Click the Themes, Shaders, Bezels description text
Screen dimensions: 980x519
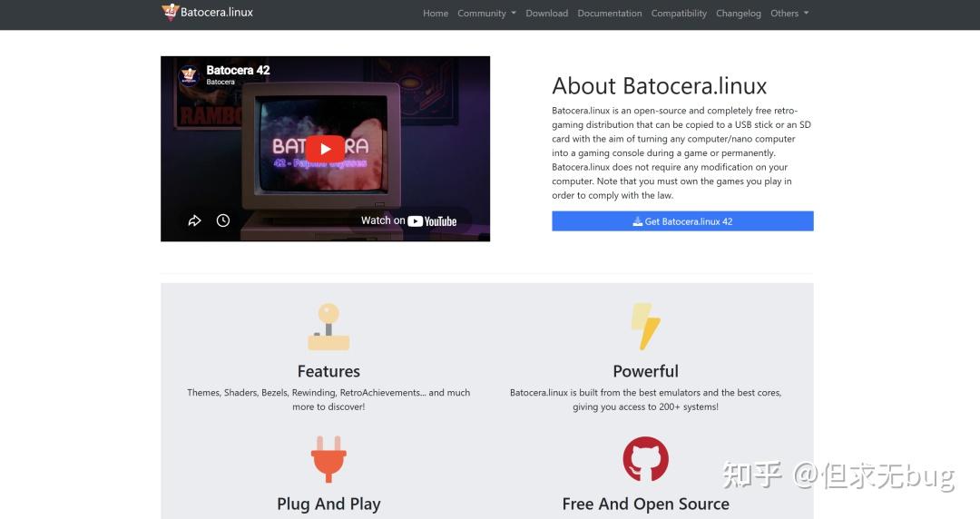[x=328, y=399]
